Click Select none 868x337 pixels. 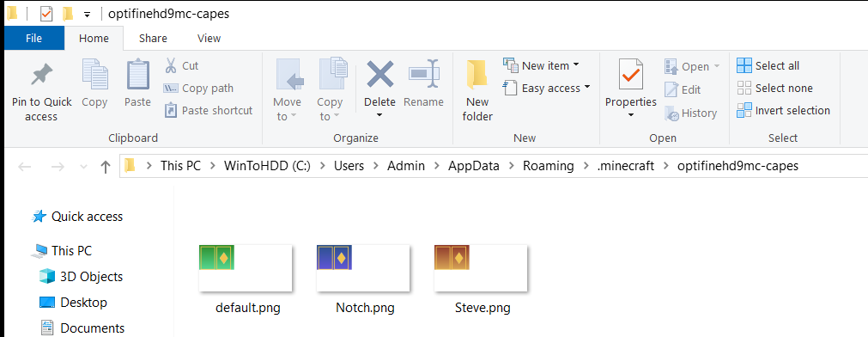pyautogui.click(x=774, y=89)
